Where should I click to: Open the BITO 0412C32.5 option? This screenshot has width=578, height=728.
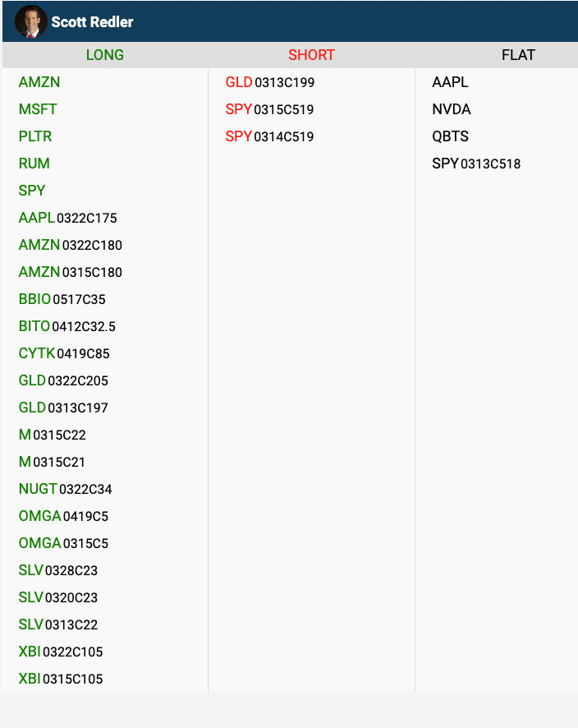coord(67,326)
